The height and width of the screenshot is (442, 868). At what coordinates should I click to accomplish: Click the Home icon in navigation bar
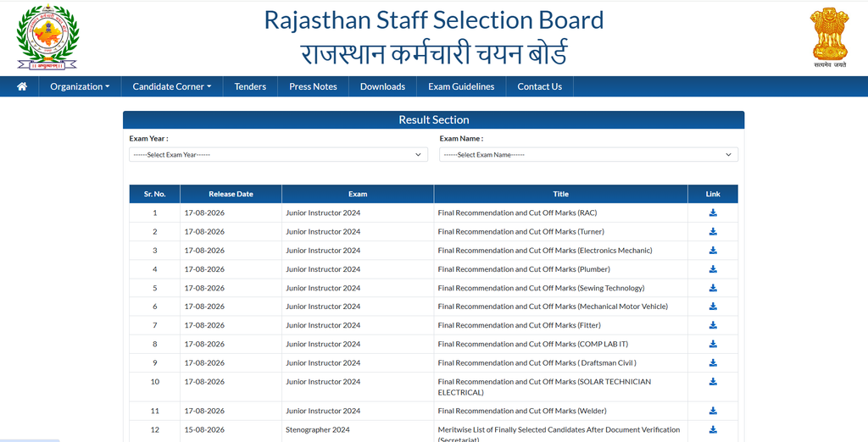click(22, 86)
